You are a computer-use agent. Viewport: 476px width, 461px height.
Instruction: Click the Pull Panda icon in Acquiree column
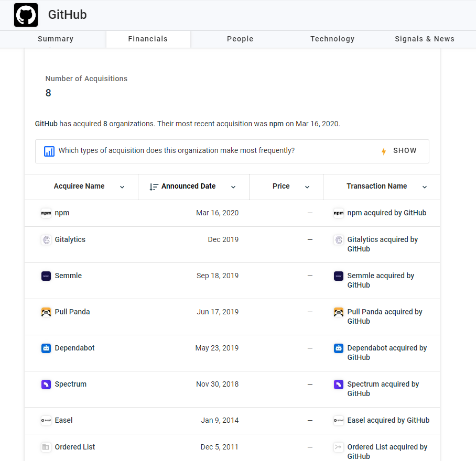tap(46, 312)
